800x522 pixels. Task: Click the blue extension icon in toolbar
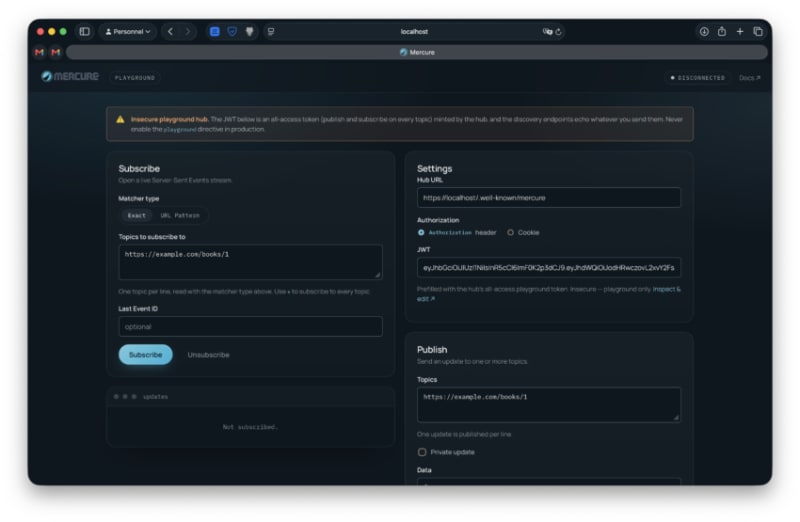(215, 32)
